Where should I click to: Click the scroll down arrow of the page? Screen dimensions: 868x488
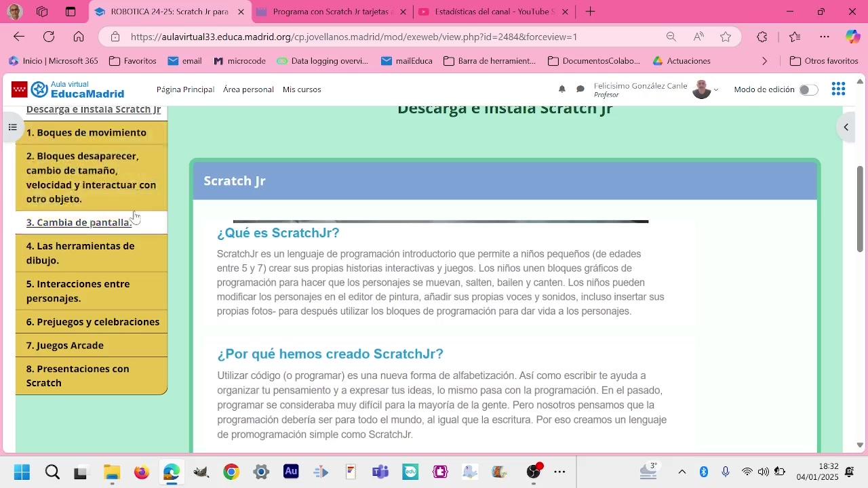click(861, 445)
